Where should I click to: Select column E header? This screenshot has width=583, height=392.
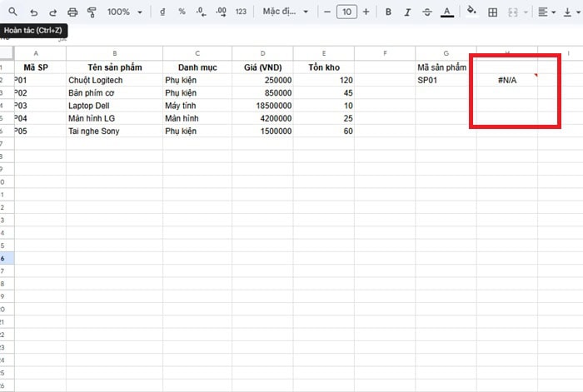tap(324, 53)
